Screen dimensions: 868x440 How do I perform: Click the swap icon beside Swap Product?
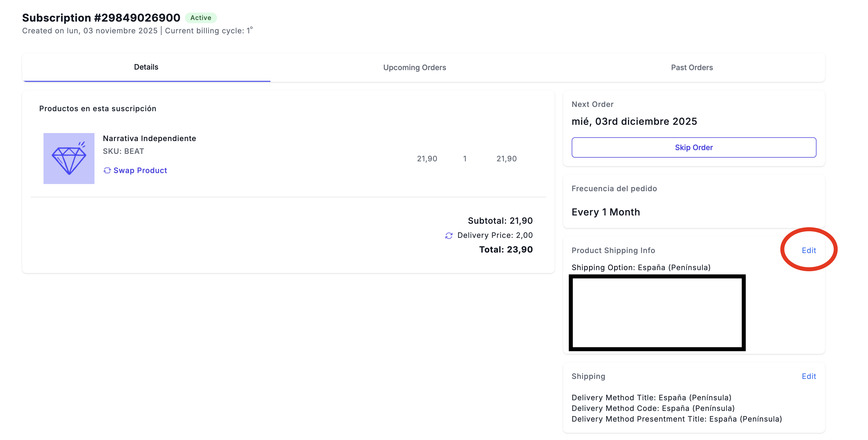pyautogui.click(x=107, y=170)
